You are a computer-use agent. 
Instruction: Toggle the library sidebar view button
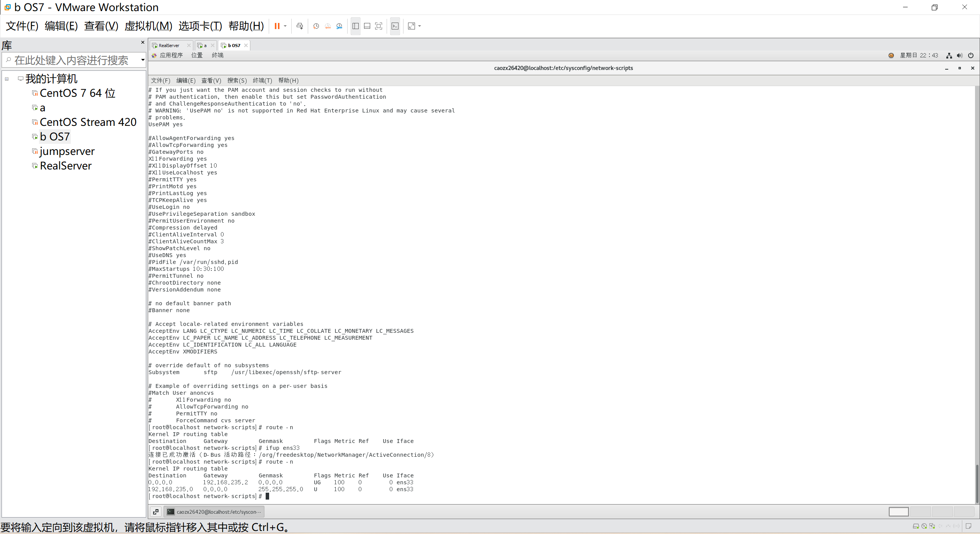(356, 26)
